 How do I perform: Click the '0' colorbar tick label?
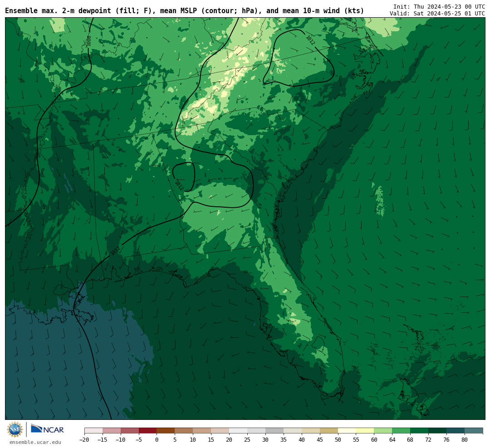(157, 439)
